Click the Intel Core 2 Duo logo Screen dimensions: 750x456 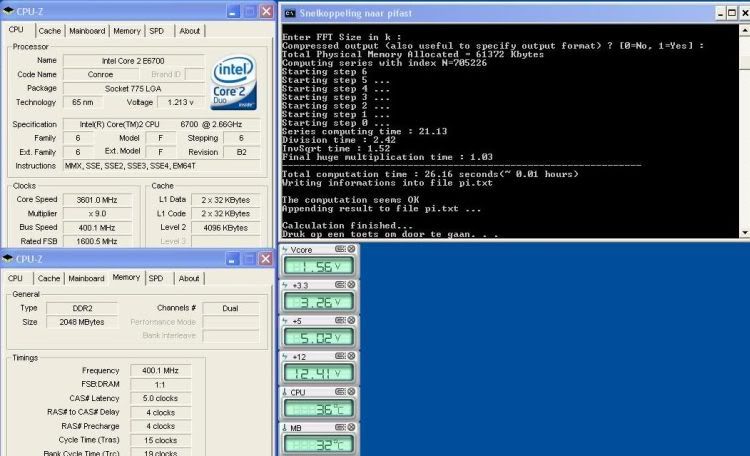[234, 82]
